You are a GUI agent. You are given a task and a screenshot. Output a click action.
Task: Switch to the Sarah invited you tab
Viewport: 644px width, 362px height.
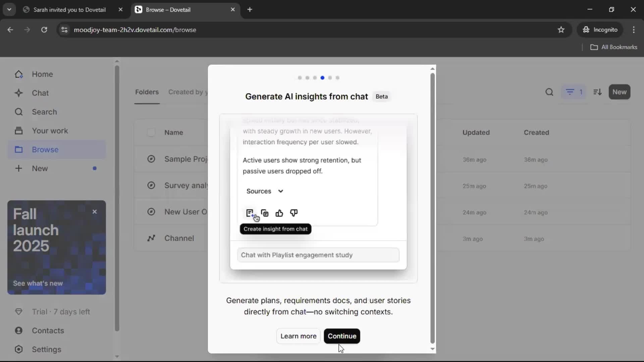(x=69, y=10)
